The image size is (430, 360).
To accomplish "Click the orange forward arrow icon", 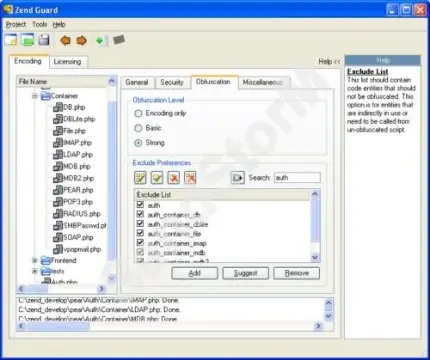I will [x=82, y=41].
